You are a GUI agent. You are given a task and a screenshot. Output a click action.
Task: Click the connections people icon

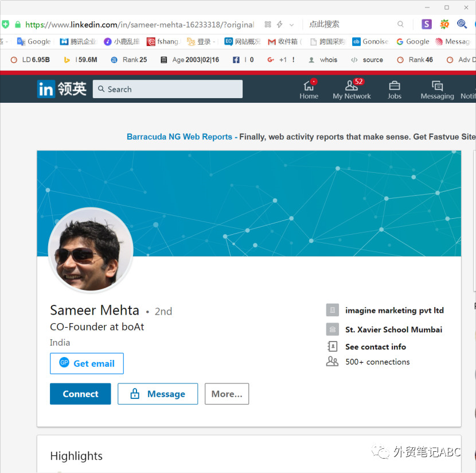pos(332,361)
